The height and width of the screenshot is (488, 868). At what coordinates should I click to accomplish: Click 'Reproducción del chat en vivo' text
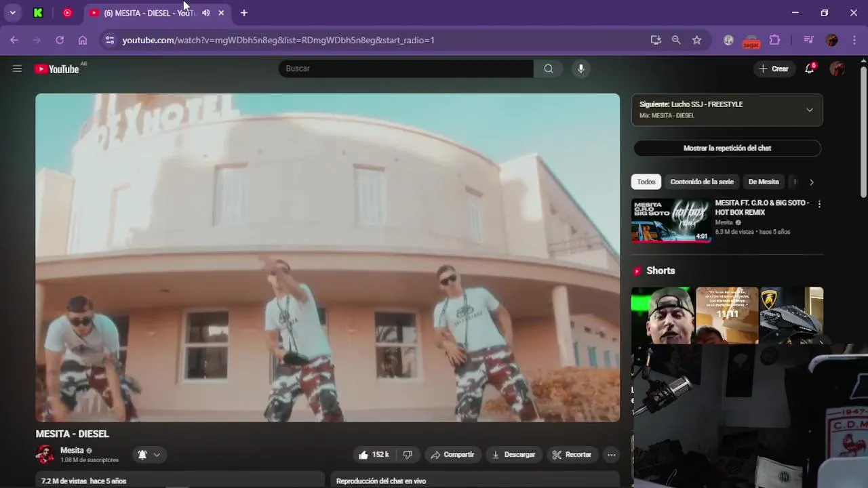pos(381,481)
